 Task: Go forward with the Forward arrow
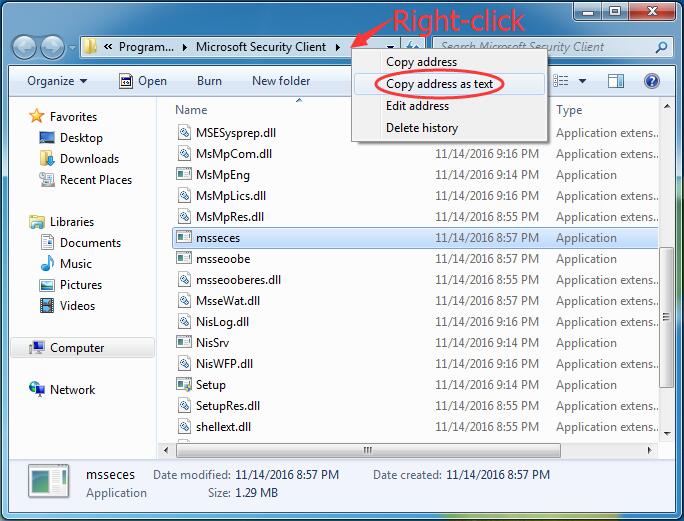[x=52, y=47]
